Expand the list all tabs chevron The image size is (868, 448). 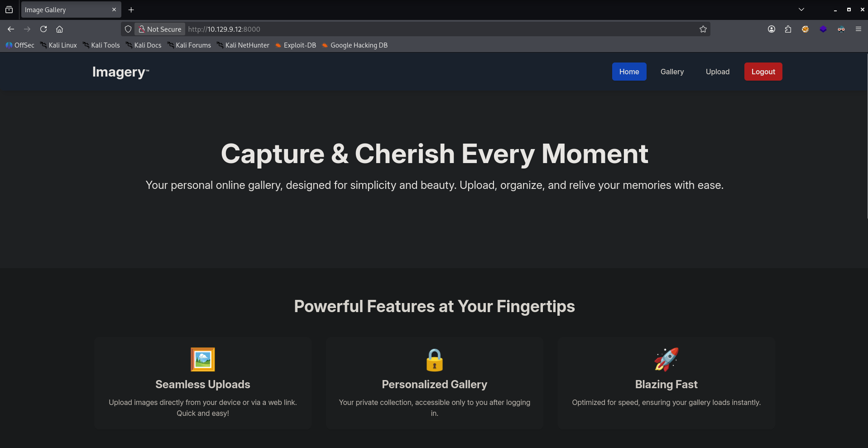click(801, 10)
